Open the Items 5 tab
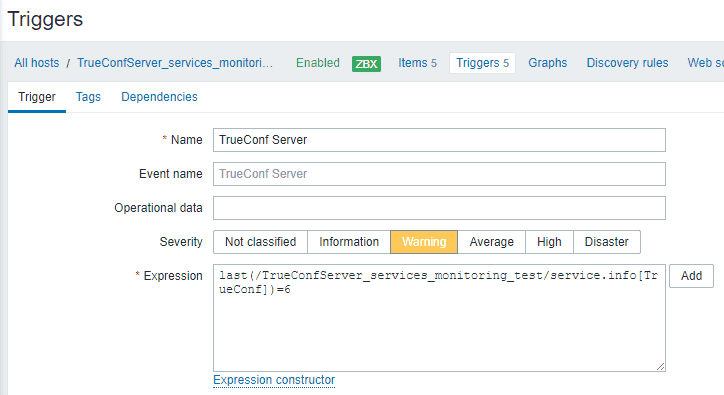Image resolution: width=724 pixels, height=395 pixels. tap(417, 63)
